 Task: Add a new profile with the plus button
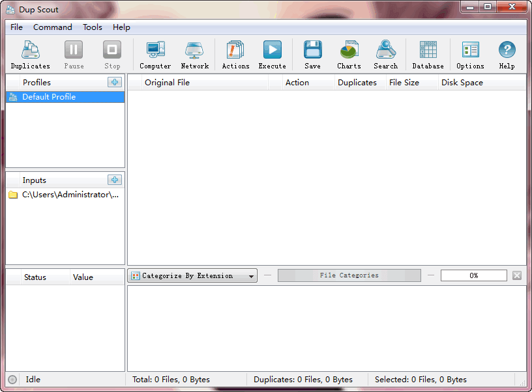[115, 82]
